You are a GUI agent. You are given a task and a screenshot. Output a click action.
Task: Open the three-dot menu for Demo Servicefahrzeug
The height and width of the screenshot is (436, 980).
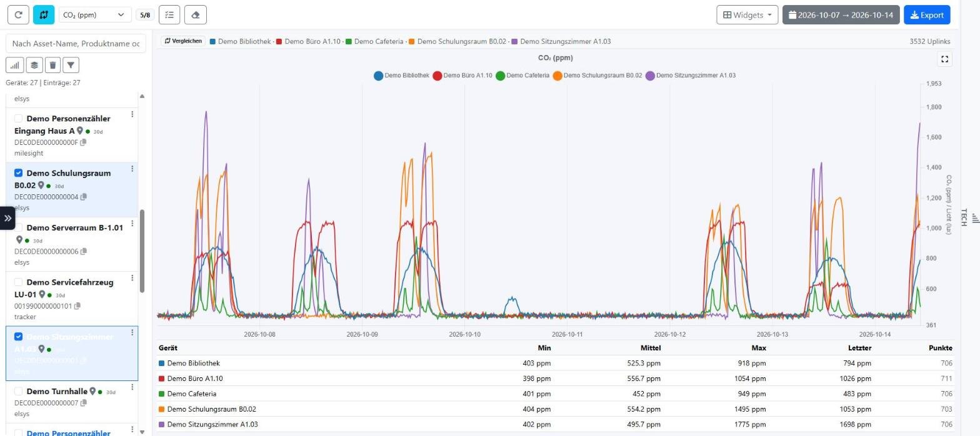point(132,279)
